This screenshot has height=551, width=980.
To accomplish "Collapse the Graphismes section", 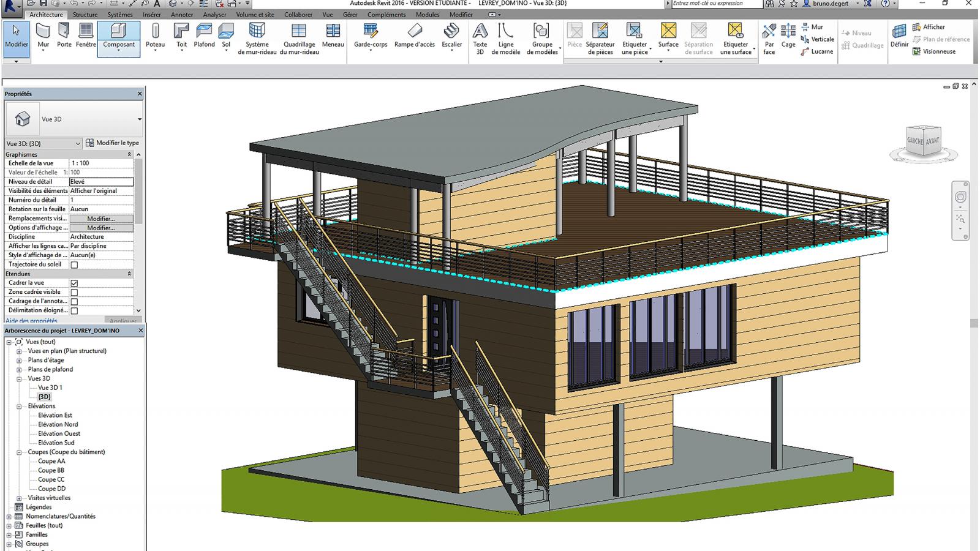I will click(x=129, y=155).
